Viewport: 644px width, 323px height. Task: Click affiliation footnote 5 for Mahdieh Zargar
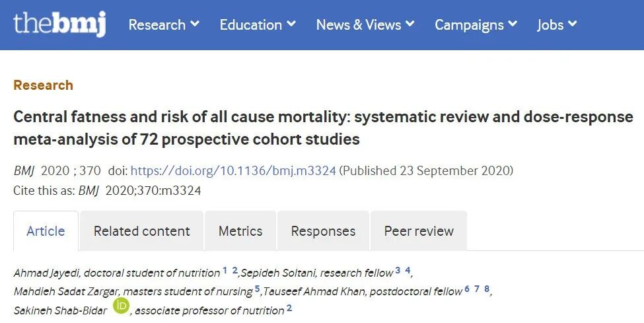[x=257, y=289]
